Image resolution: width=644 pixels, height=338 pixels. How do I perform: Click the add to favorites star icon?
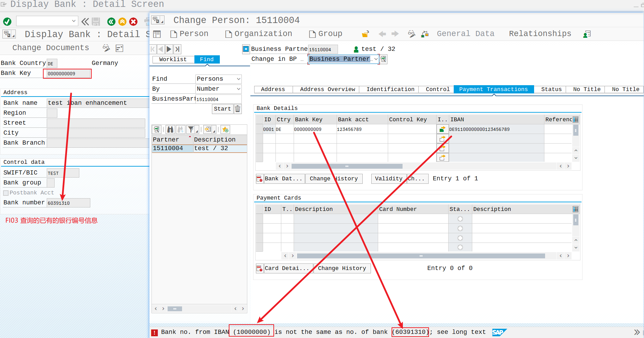click(225, 129)
